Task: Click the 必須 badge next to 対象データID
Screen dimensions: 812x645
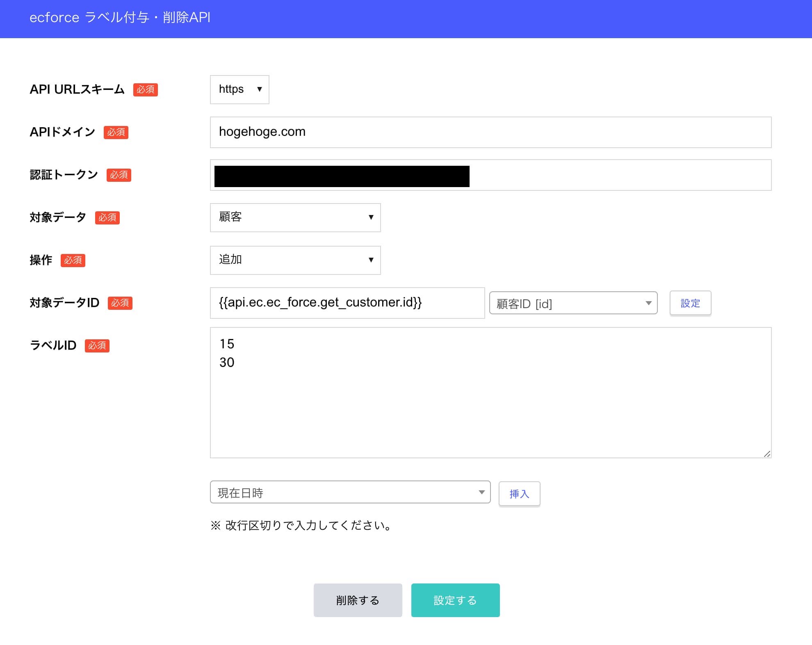Action: click(120, 303)
